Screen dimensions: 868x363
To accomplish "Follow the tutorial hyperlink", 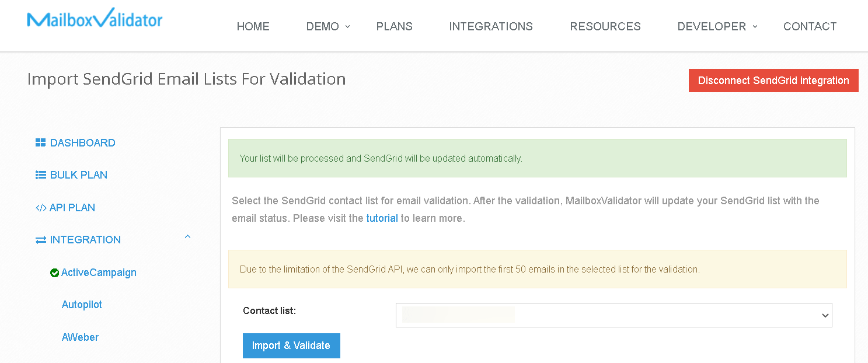I will (x=382, y=218).
